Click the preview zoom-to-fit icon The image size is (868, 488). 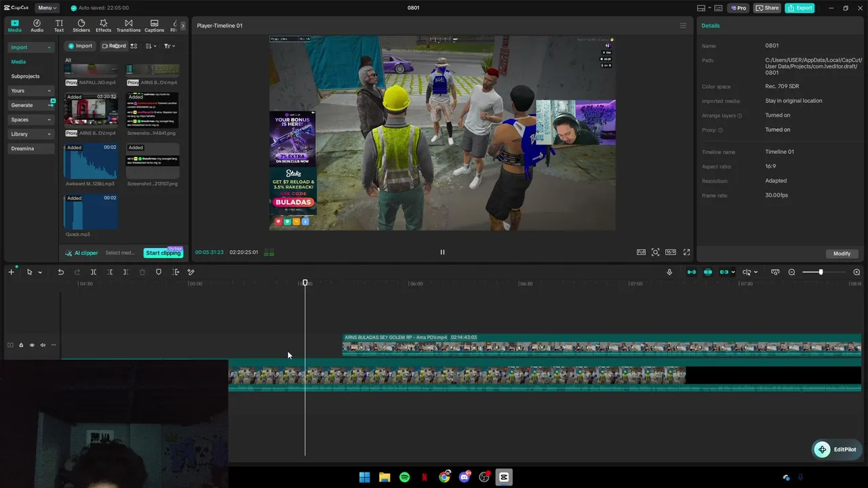(656, 252)
